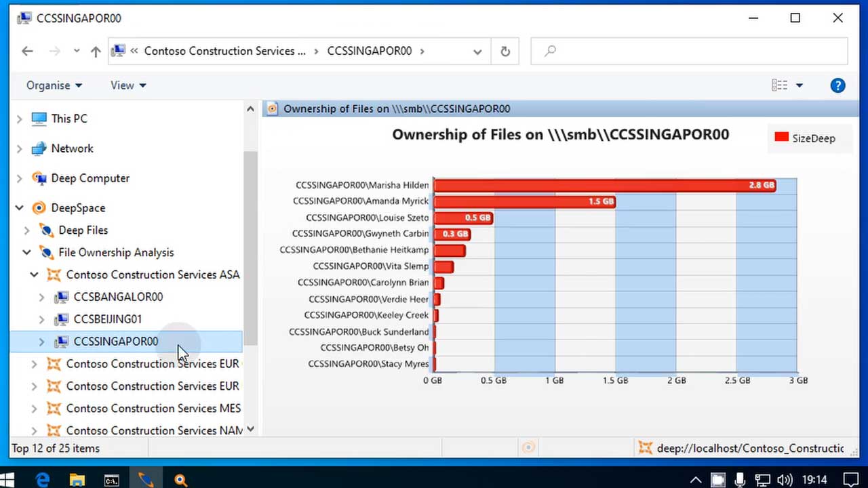Open Edge browser from taskbar
Screen dimensions: 868x488
(43, 480)
